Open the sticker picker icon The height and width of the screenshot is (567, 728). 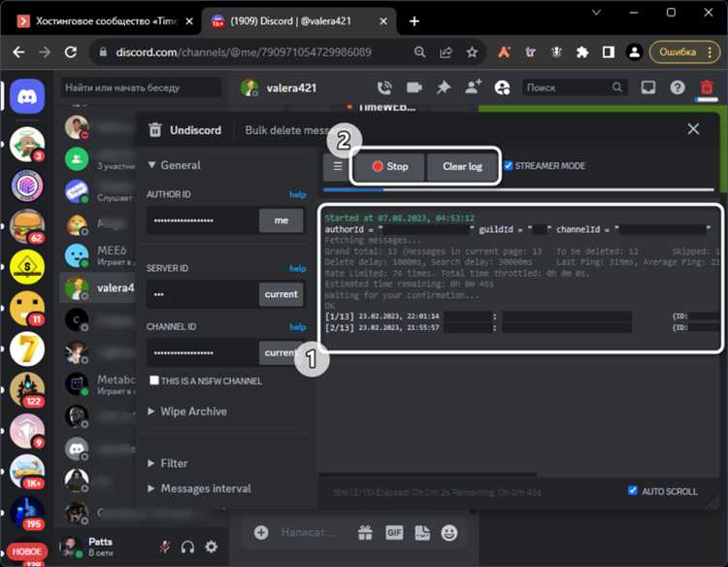pos(422,533)
